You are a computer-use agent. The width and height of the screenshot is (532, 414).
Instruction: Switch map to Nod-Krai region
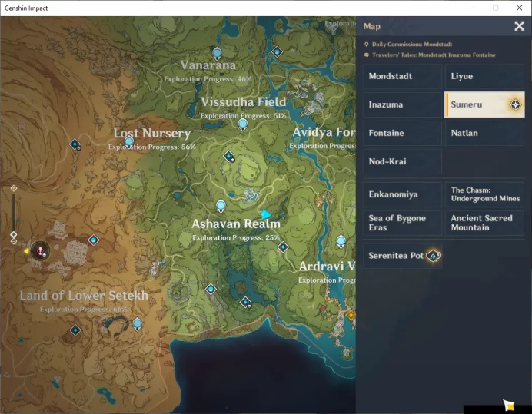click(403, 162)
